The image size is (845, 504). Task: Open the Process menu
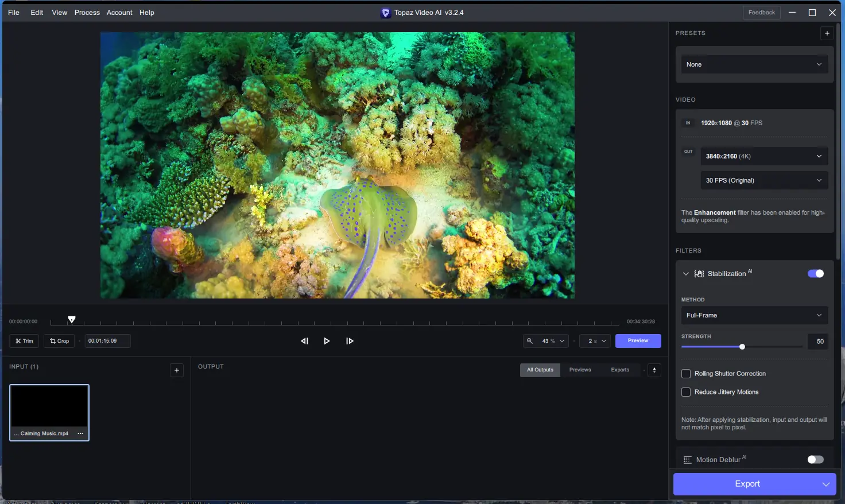(x=87, y=13)
